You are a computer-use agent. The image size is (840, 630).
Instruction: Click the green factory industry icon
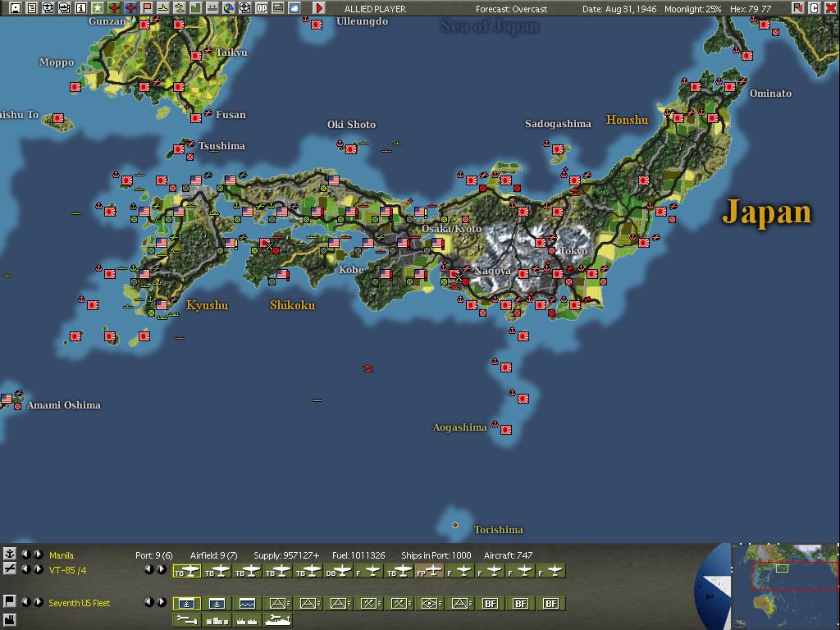tap(195, 8)
